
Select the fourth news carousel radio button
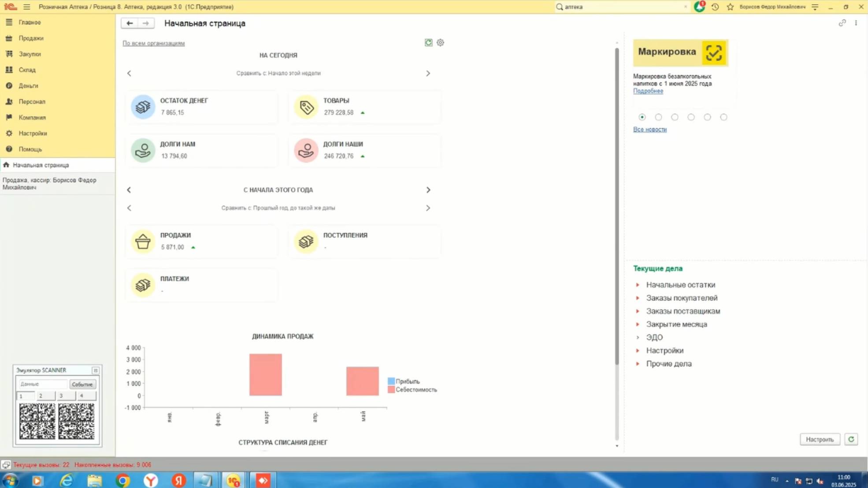[x=691, y=117]
